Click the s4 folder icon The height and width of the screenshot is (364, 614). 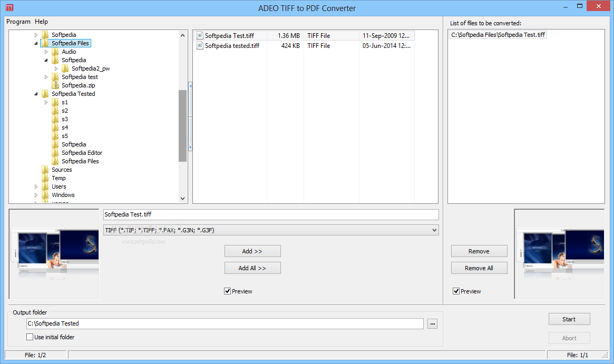55,127
